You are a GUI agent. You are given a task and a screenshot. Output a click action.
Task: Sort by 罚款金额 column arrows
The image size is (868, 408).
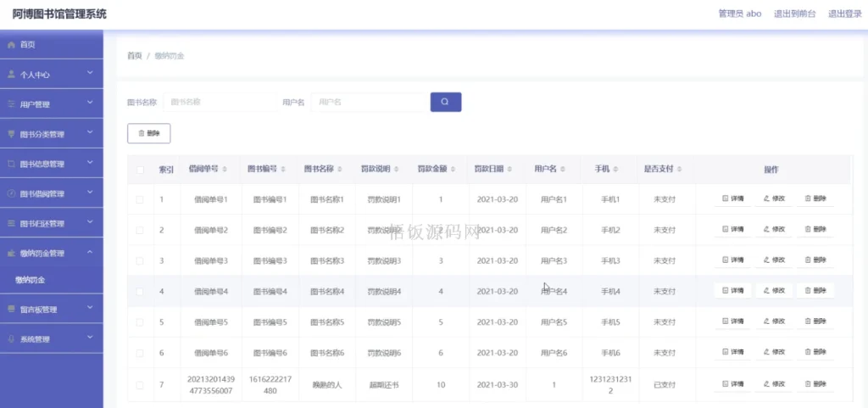click(x=453, y=170)
